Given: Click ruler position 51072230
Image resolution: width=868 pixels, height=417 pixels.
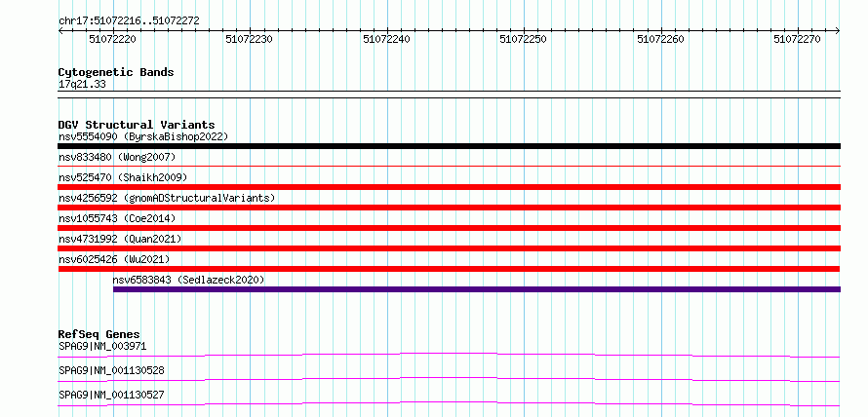Looking at the screenshot, I should click(x=249, y=39).
